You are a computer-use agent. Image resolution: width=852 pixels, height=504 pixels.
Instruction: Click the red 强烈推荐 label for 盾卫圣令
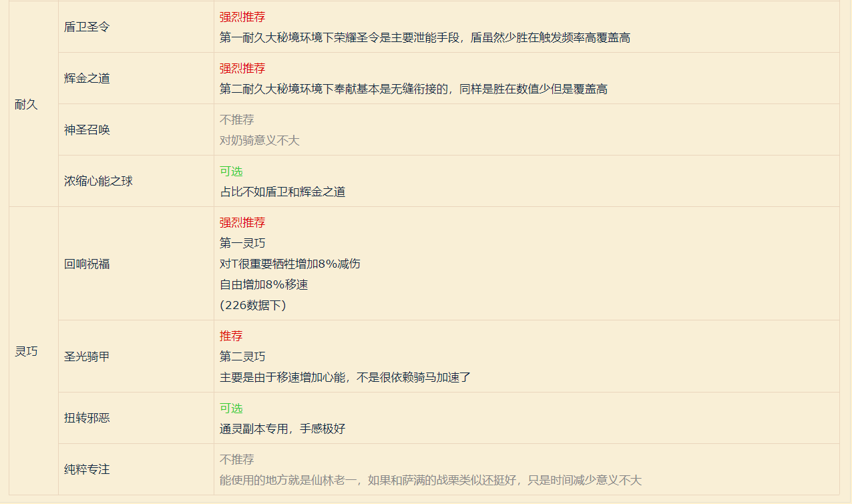click(x=242, y=17)
